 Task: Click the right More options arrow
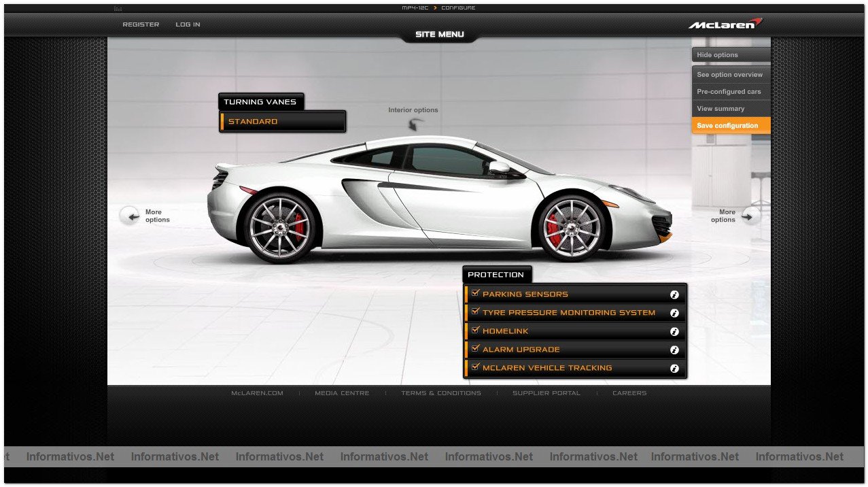750,216
